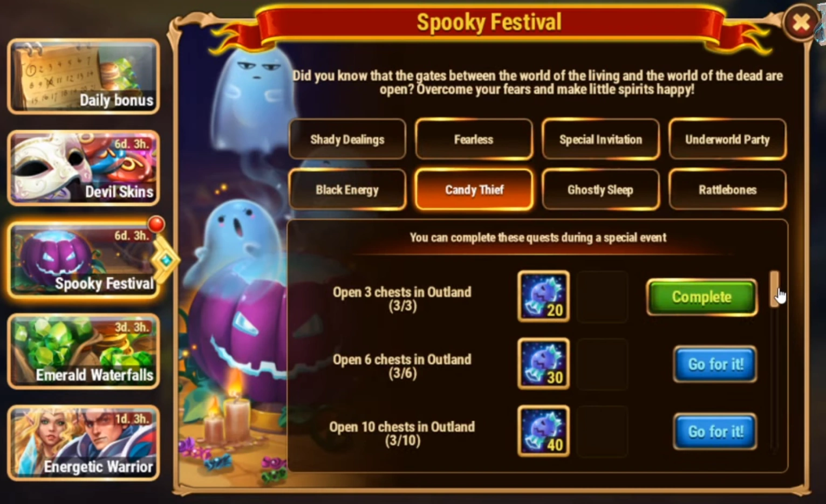Open the Emerald Waterfalls event
This screenshot has height=504, width=826.
pyautogui.click(x=84, y=351)
